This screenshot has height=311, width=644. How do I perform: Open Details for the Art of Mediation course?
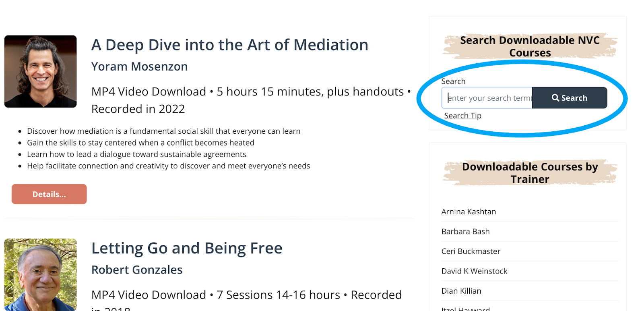pyautogui.click(x=49, y=194)
